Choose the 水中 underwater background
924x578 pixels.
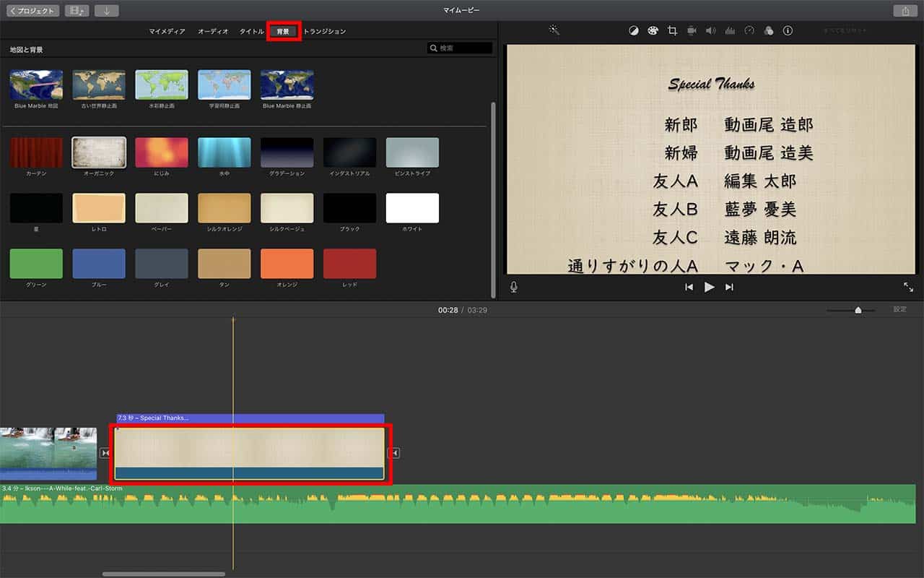(x=225, y=152)
